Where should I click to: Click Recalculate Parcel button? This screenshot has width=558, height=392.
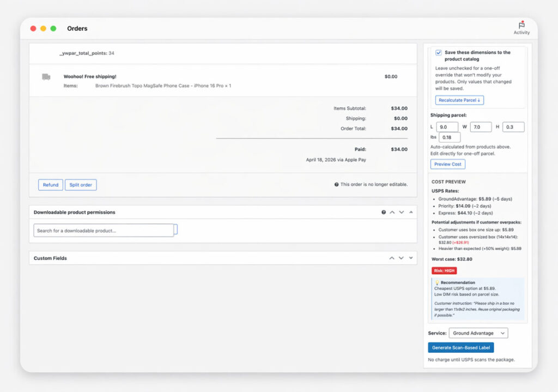459,100
